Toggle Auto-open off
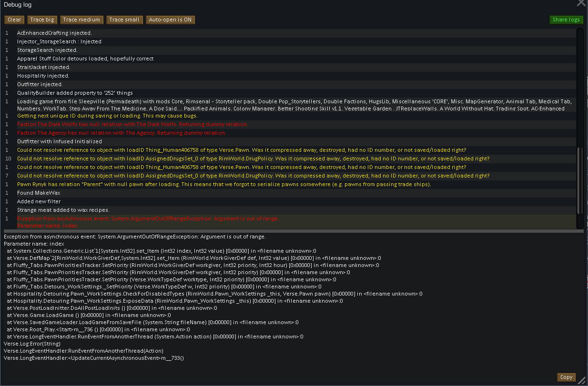 170,20
